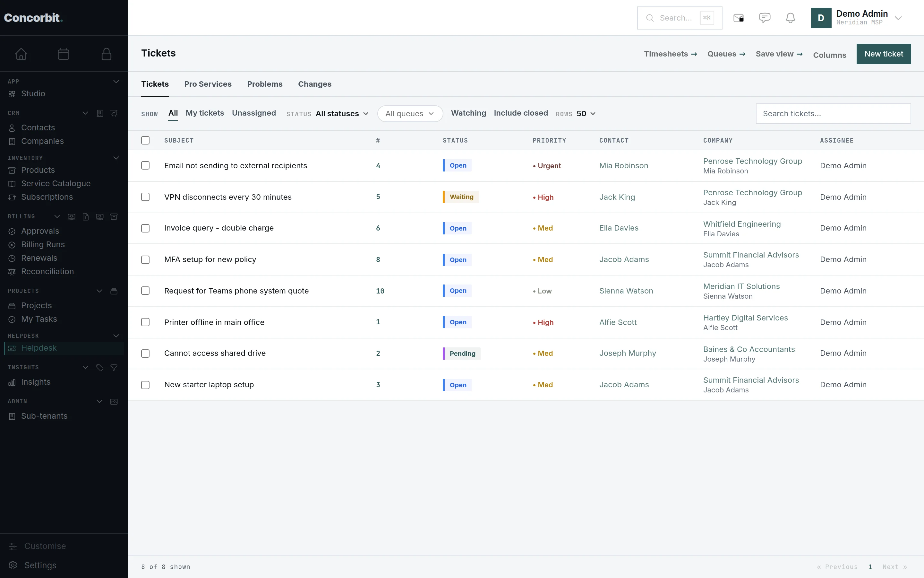Open the Rows 50 dropdown
924x578 pixels.
point(586,114)
